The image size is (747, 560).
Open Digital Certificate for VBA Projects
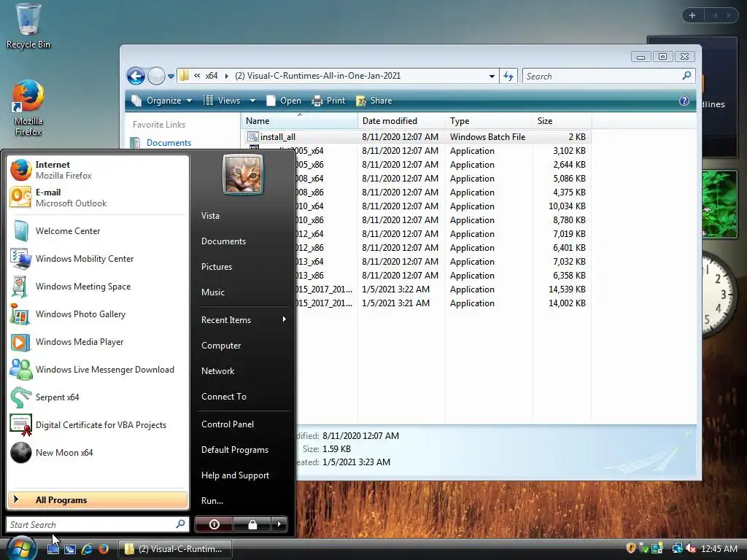coord(98,425)
